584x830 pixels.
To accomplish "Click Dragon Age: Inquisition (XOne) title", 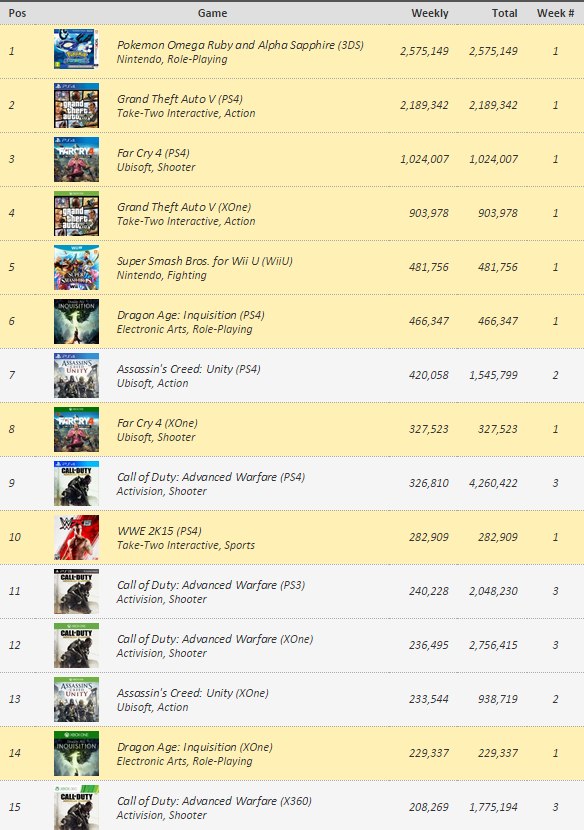I will (194, 747).
